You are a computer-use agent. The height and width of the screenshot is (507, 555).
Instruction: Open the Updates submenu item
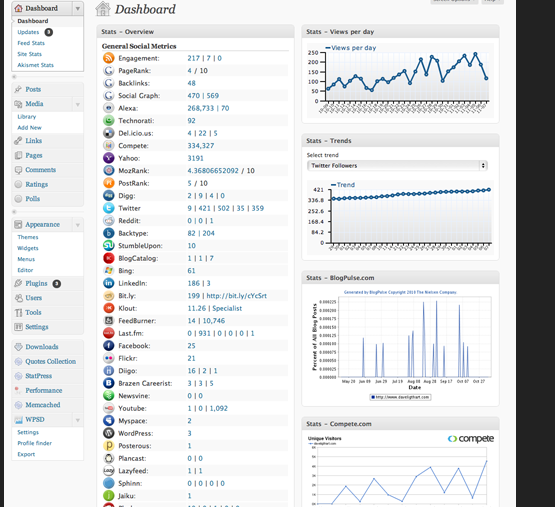(x=28, y=32)
